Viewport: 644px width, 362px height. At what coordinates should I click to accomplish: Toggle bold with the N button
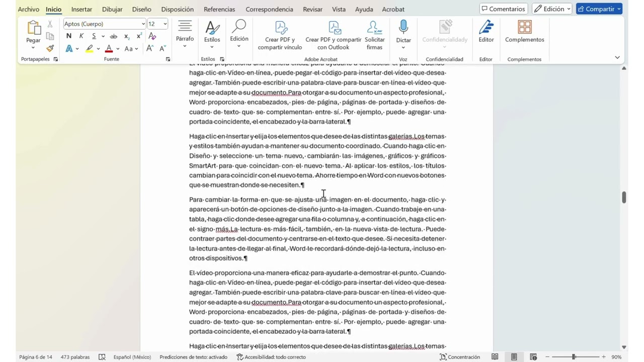(69, 36)
